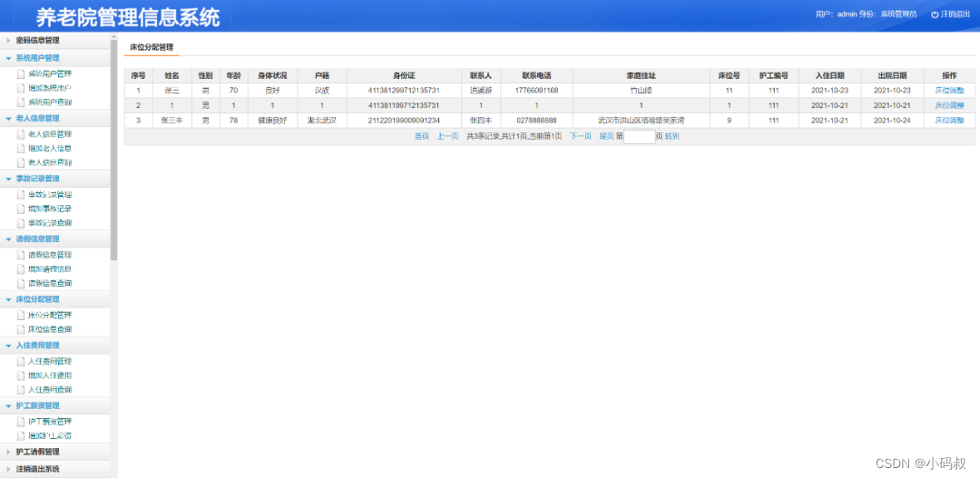Go to 上一页 in pagination

point(447,136)
